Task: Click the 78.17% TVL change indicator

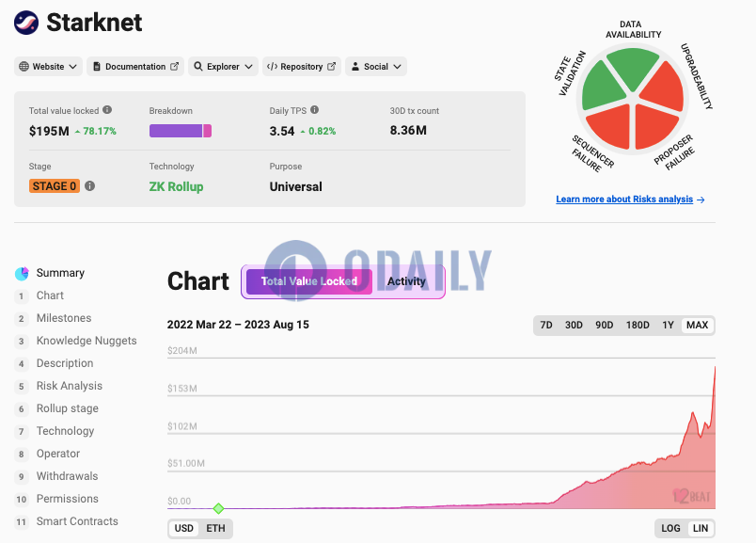Action: [96, 132]
